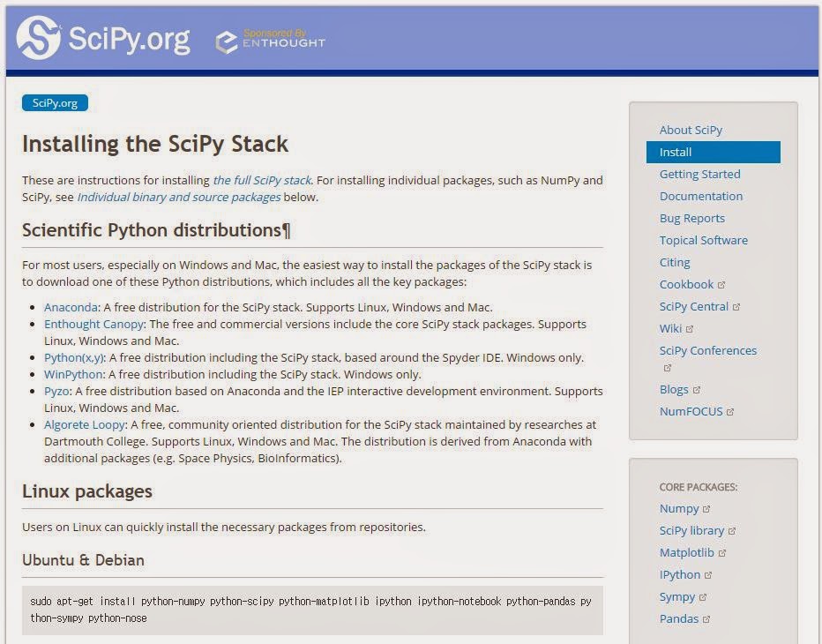Image resolution: width=822 pixels, height=644 pixels.
Task: Open the Pyzo distribution link
Action: (x=56, y=391)
